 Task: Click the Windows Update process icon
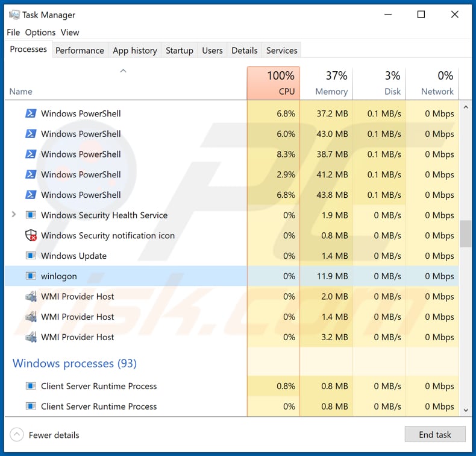[x=31, y=256]
